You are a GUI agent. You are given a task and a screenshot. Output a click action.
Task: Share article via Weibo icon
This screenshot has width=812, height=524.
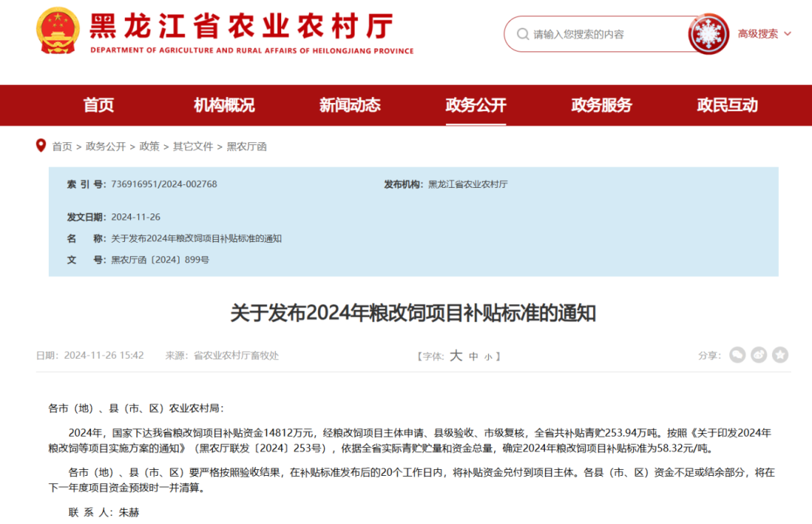(759, 355)
